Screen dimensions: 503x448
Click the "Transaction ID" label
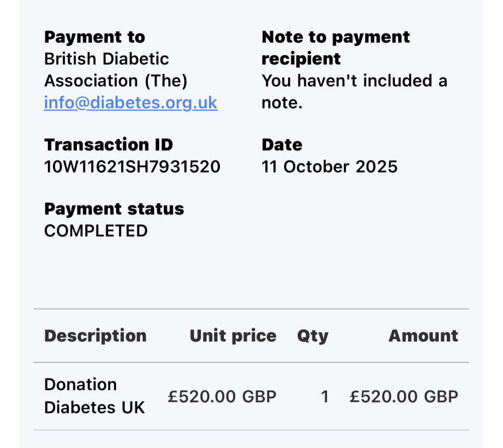click(x=108, y=145)
